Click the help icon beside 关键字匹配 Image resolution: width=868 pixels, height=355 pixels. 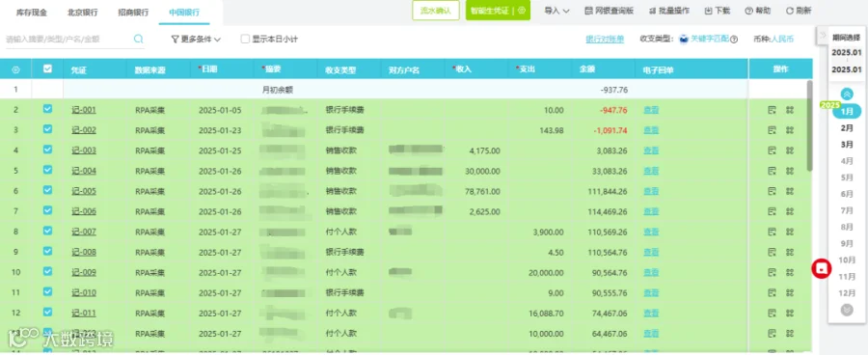(x=734, y=40)
